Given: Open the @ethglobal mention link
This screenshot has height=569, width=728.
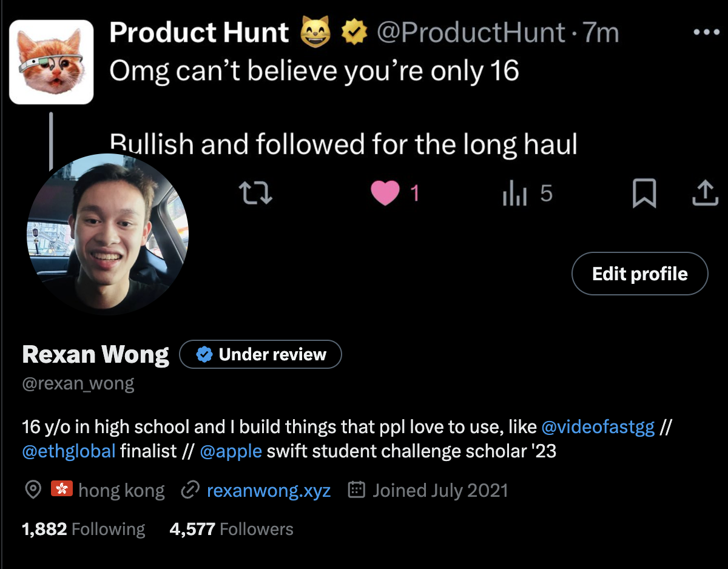Looking at the screenshot, I should point(69,451).
